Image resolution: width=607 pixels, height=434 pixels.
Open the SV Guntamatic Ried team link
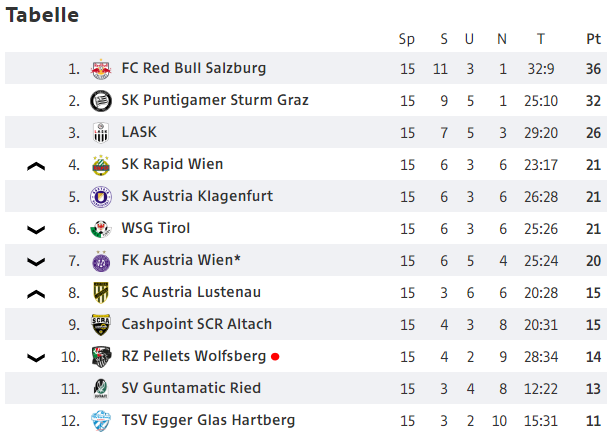click(x=191, y=388)
